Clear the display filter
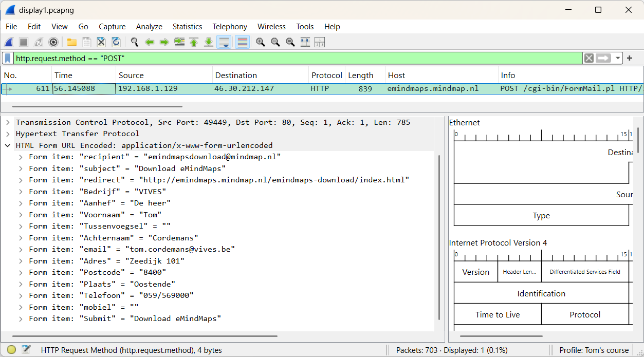 pyautogui.click(x=589, y=59)
